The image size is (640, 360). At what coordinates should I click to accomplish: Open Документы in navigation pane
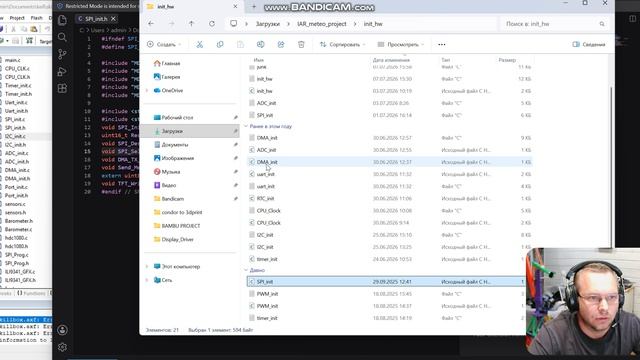pos(175,144)
